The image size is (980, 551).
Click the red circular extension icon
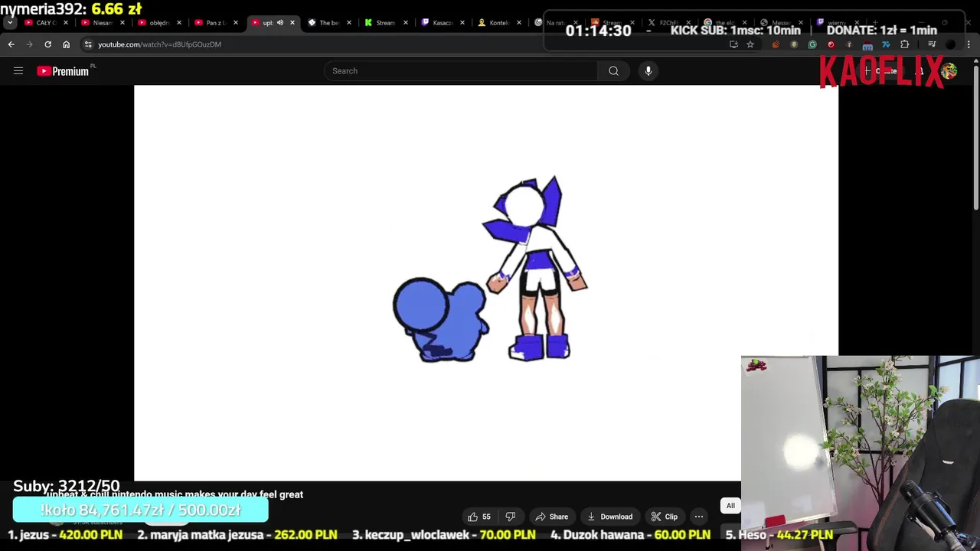[831, 44]
